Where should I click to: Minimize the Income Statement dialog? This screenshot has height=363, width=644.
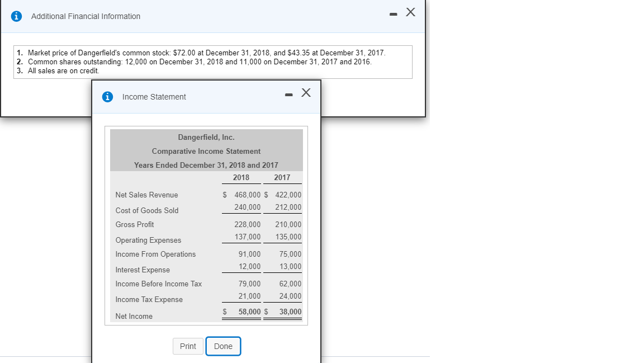click(x=288, y=95)
